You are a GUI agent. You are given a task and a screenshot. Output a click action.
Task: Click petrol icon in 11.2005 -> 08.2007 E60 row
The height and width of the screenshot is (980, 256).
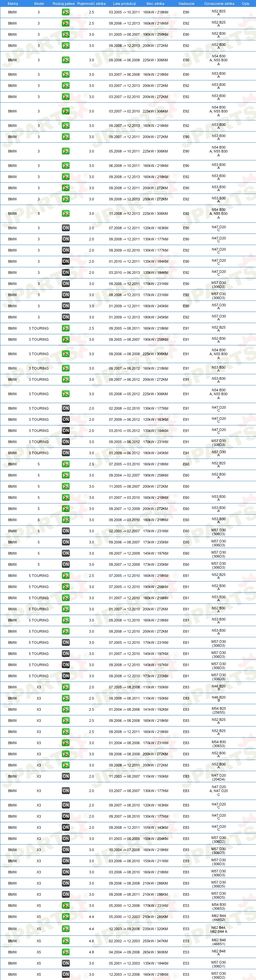66,486
